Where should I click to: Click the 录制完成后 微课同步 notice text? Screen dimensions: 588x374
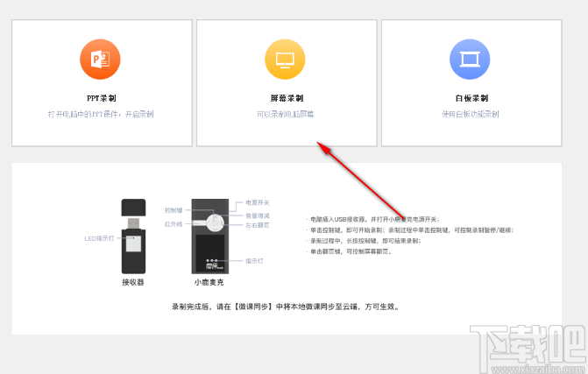[x=286, y=307]
